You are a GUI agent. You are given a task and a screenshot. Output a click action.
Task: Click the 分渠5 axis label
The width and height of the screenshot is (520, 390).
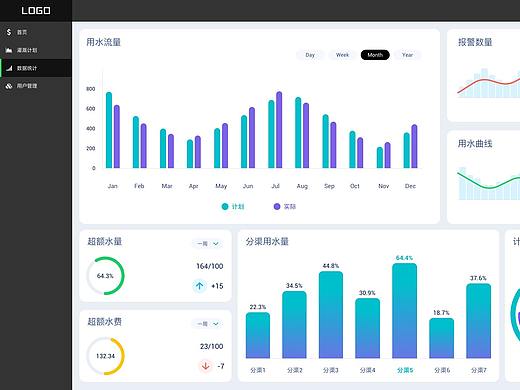tap(405, 370)
